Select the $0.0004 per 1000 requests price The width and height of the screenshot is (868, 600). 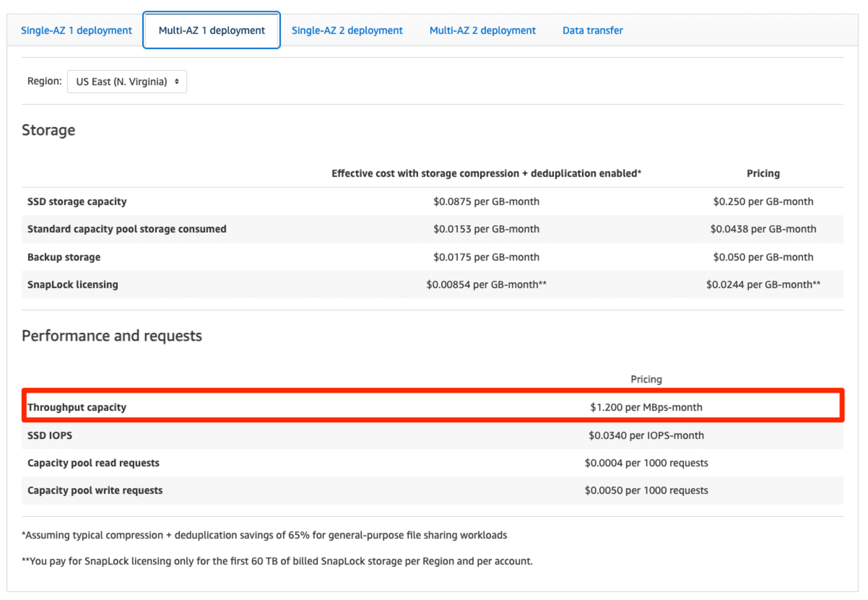pyautogui.click(x=646, y=462)
